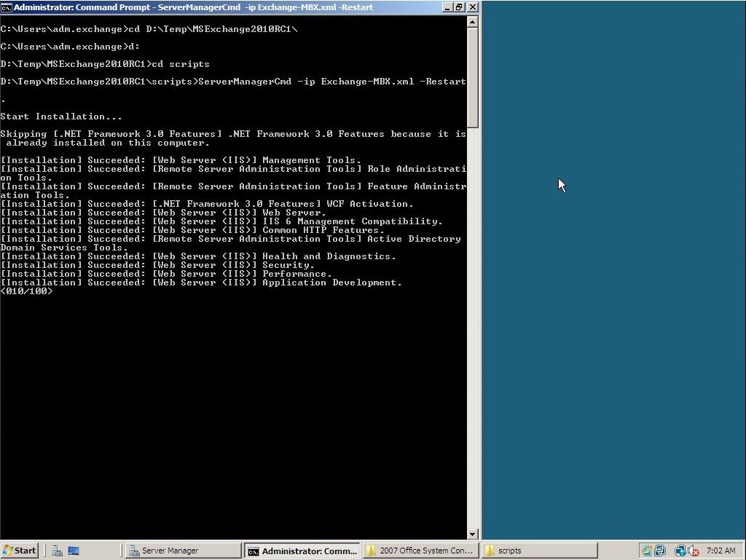
Task: Click the 'Skipping [.NET Framework 3.0 Features]' line
Action: click(233, 138)
